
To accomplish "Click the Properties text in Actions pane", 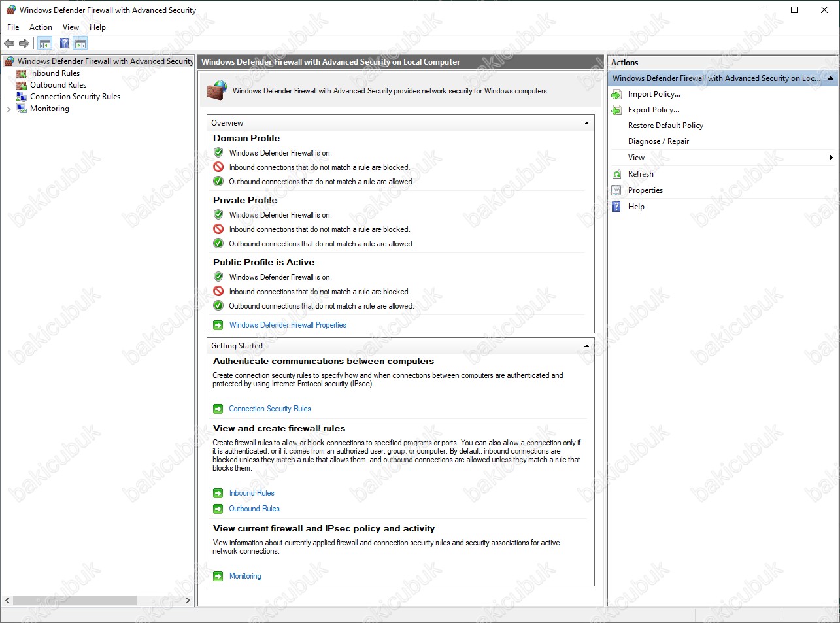I will (x=645, y=190).
